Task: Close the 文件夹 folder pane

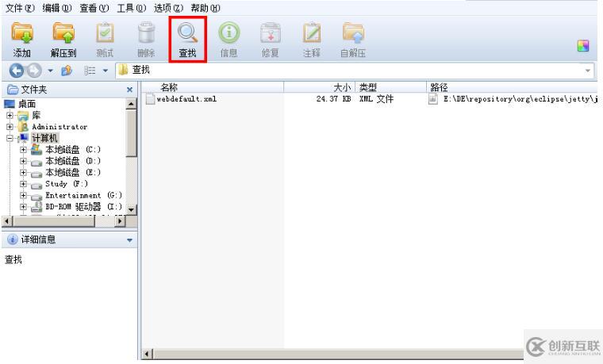Action: click(130, 90)
